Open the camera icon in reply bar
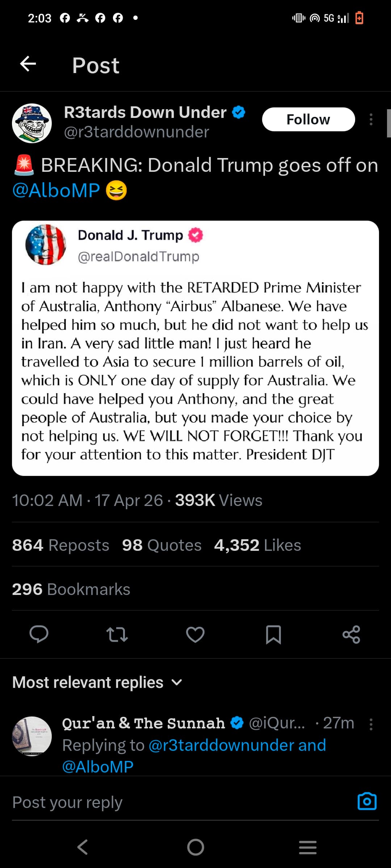Image resolution: width=391 pixels, height=868 pixels. (367, 801)
